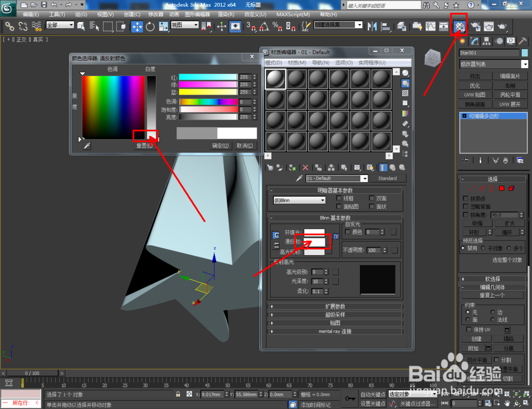
Task: Click the Mirror tool icon
Action: [372, 26]
